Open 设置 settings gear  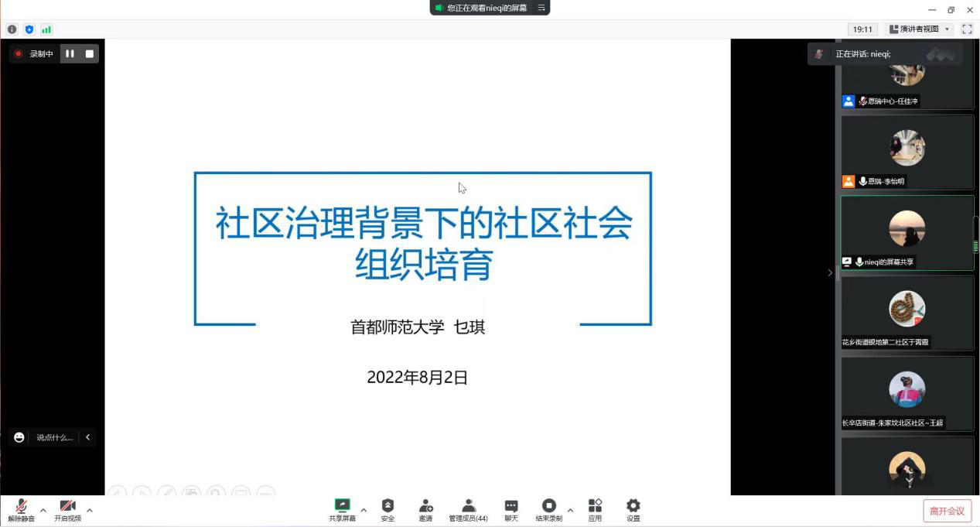pyautogui.click(x=633, y=510)
